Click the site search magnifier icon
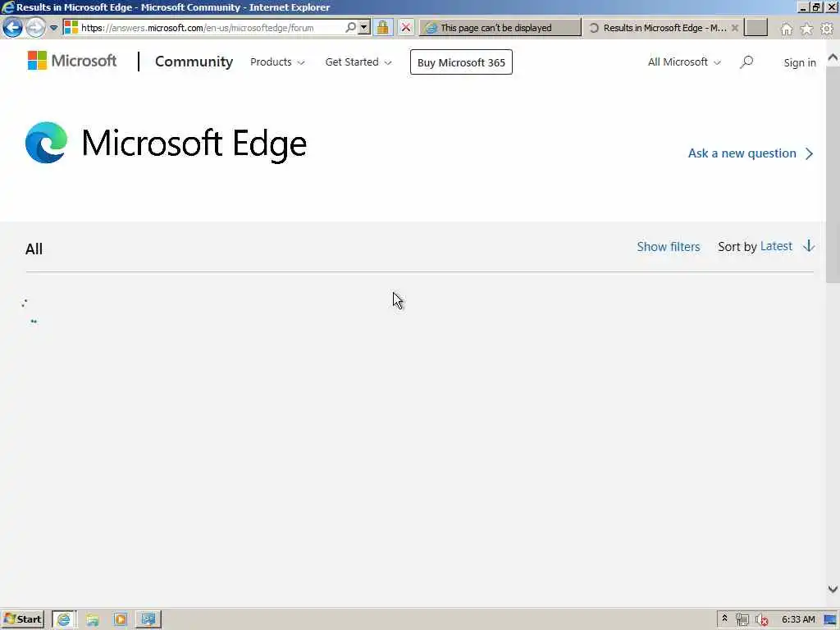The width and height of the screenshot is (840, 630). [746, 62]
